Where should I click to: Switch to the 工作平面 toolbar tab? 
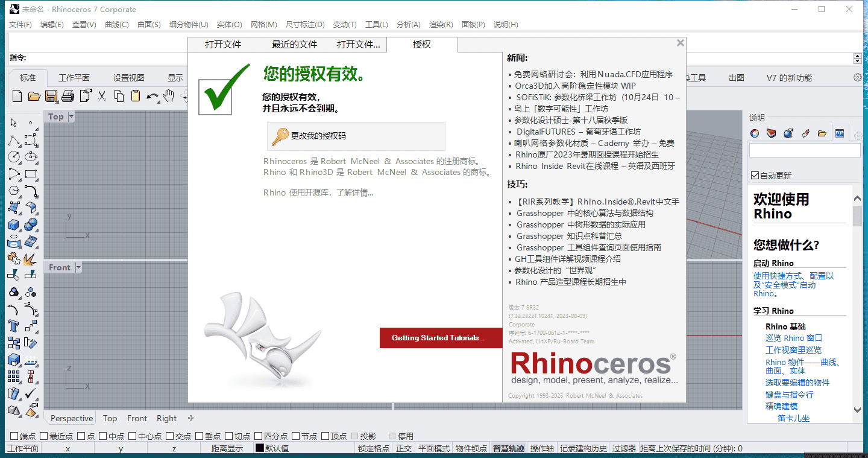74,78
